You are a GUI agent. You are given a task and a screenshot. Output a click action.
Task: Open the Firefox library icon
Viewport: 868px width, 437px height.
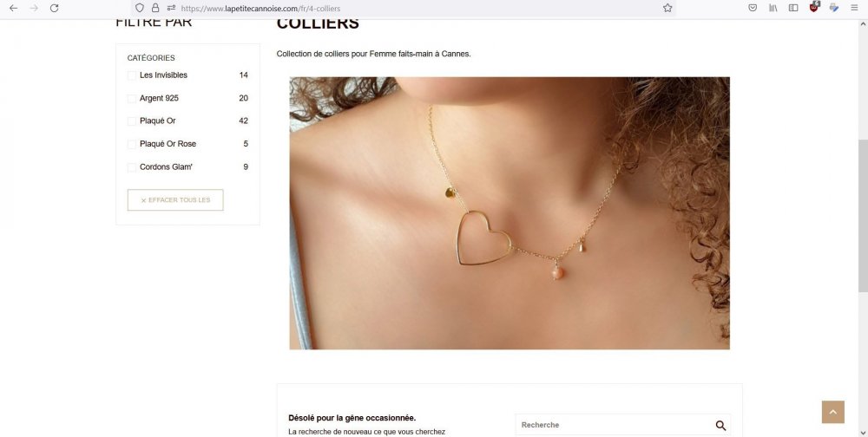[773, 9]
